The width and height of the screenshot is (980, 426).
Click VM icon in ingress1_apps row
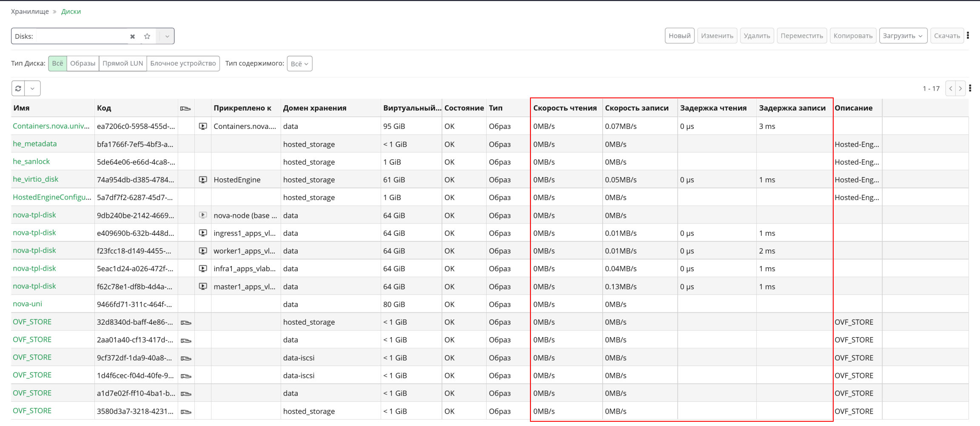click(x=203, y=233)
